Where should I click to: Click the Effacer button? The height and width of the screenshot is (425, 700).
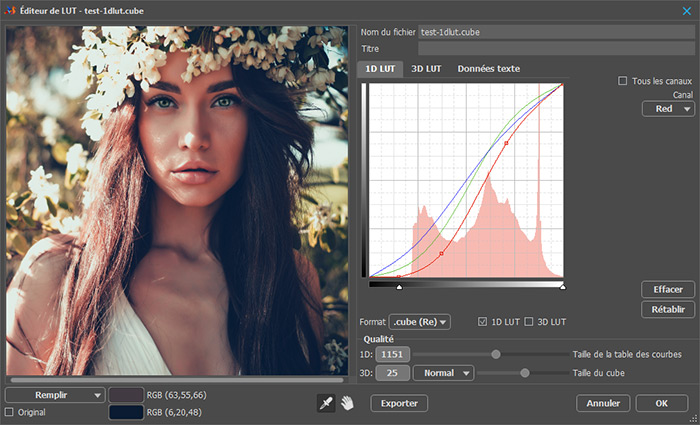point(668,289)
